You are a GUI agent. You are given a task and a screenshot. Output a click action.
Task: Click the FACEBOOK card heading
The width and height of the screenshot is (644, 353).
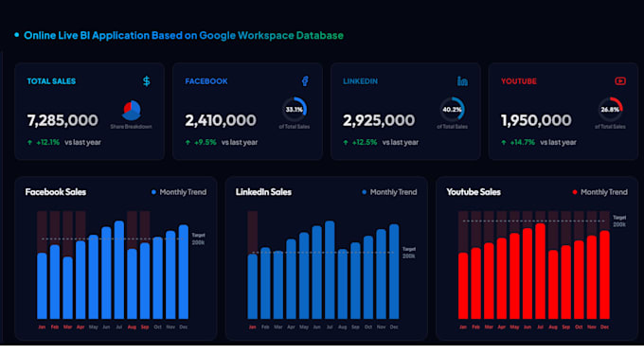click(206, 81)
